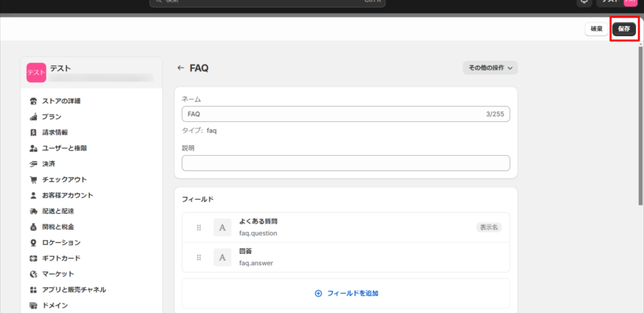Click フィールドを追加 button
This screenshot has height=313, width=644.
(346, 294)
